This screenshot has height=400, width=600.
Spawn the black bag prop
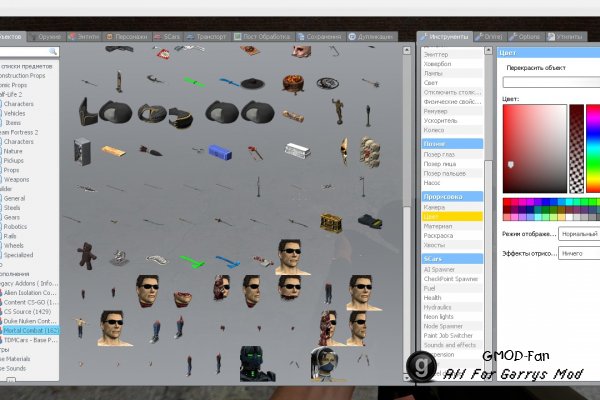point(370,221)
